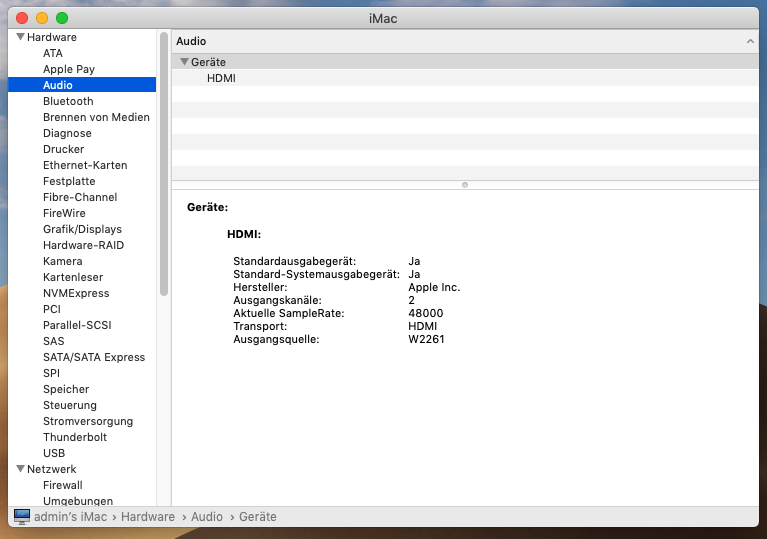767x539 pixels.
Task: Click the sample rate value 48000
Action: click(426, 314)
